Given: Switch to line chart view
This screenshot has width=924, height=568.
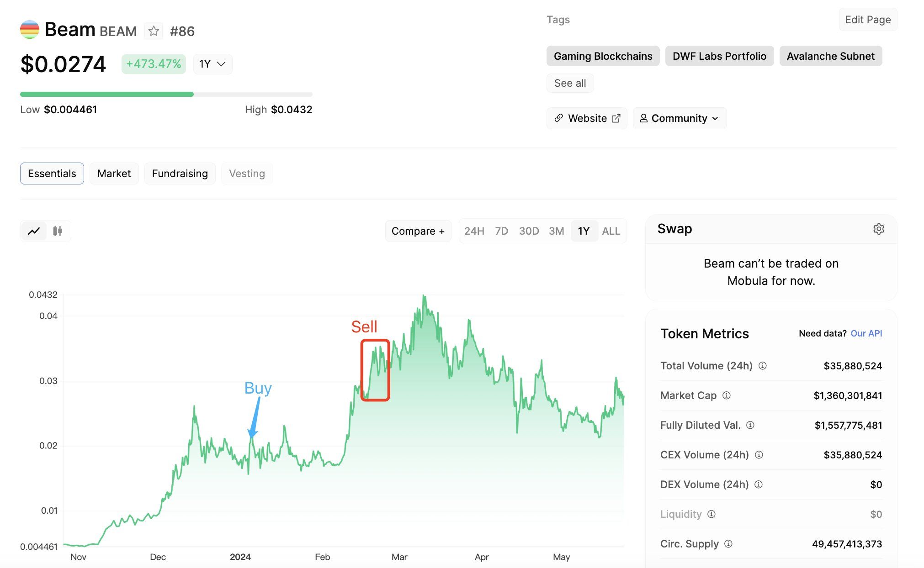Looking at the screenshot, I should pyautogui.click(x=34, y=231).
